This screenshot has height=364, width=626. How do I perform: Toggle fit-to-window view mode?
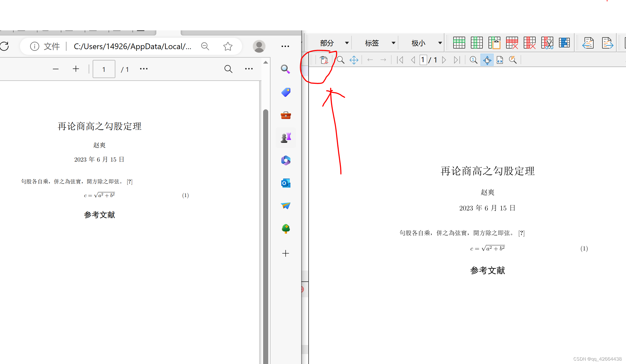point(487,60)
